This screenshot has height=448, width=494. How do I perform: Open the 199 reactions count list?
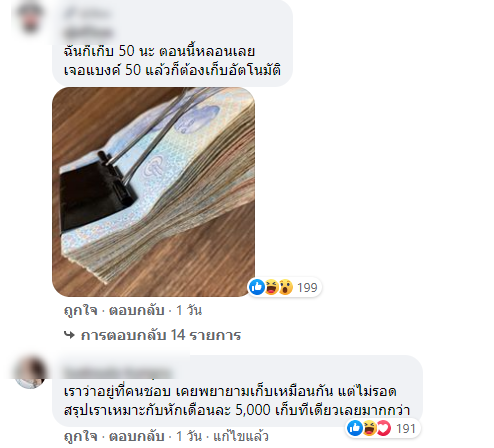coord(307,287)
